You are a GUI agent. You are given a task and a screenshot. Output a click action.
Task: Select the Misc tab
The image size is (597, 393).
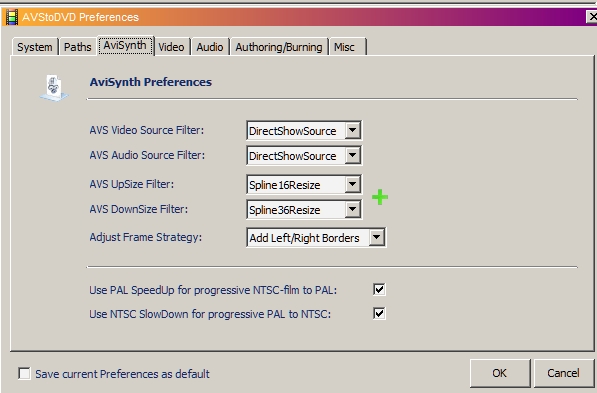347,47
